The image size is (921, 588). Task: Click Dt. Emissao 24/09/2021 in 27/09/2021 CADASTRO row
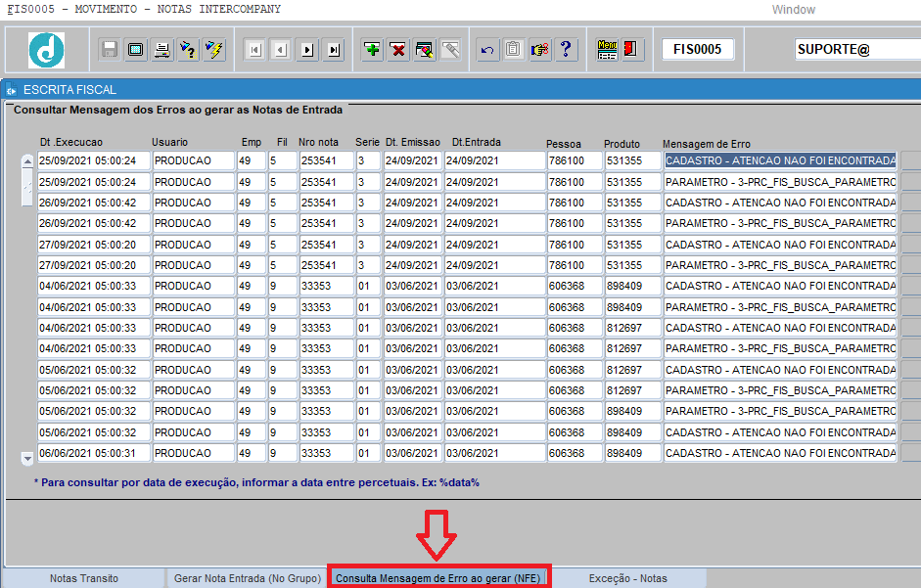(x=412, y=245)
